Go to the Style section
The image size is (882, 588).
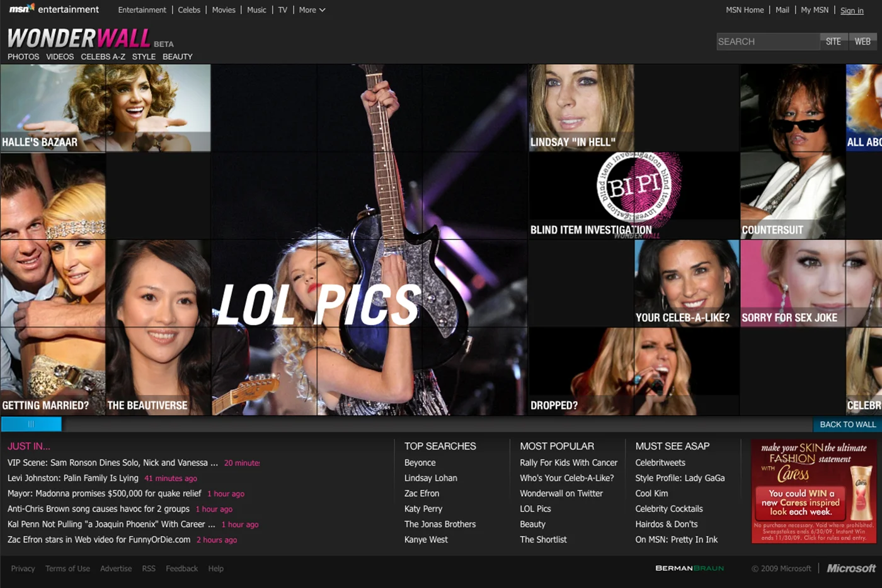tap(144, 57)
